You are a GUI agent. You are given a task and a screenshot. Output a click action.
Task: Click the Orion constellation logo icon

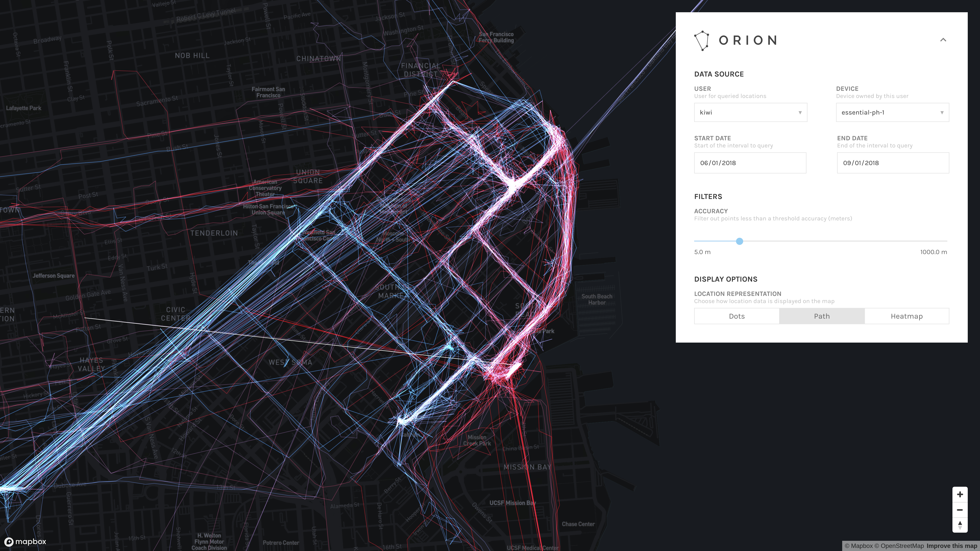702,40
